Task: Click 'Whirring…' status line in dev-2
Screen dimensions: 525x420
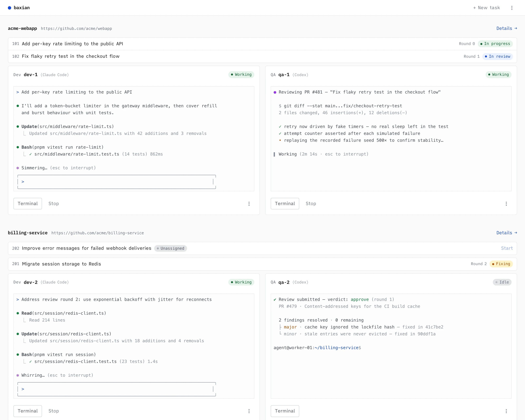Action: coord(55,375)
